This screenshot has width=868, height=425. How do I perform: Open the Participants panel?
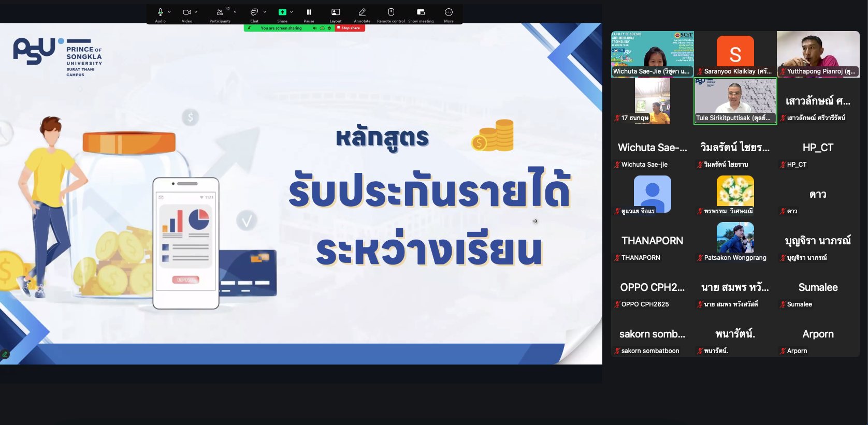click(220, 12)
